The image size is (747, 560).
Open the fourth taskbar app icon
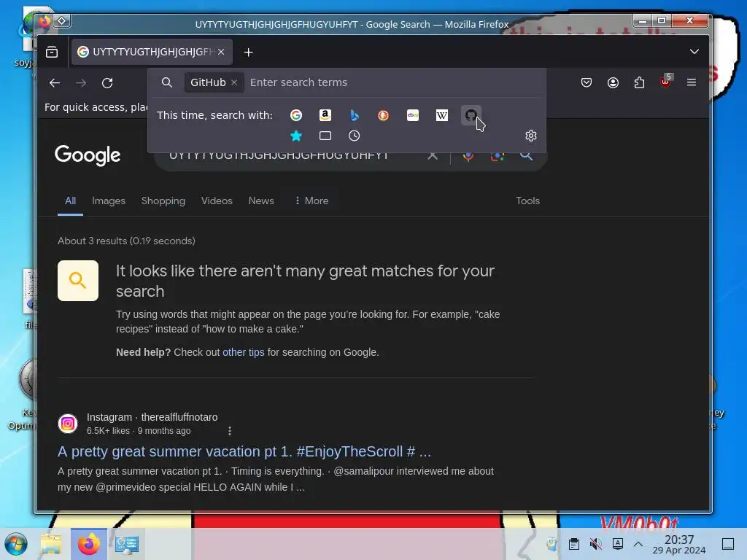click(x=126, y=544)
